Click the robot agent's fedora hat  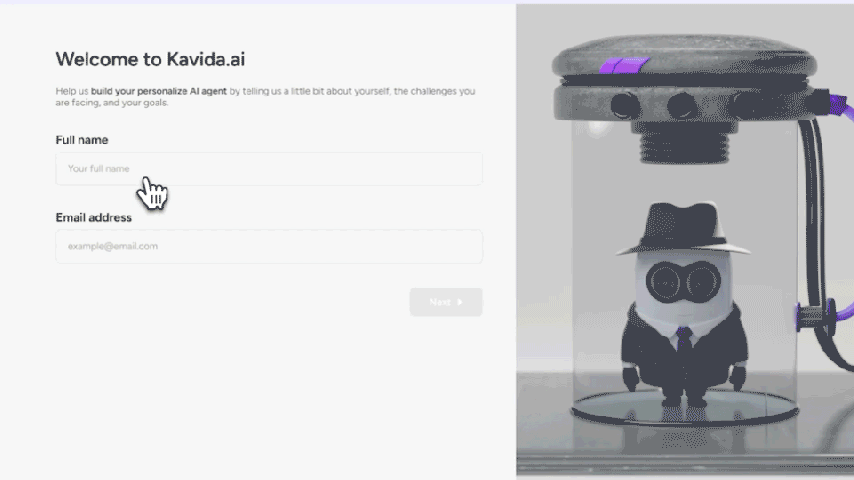(x=683, y=229)
